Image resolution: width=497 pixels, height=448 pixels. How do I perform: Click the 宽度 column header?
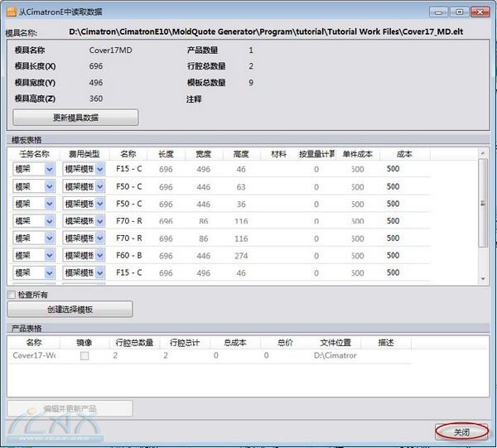204,154
